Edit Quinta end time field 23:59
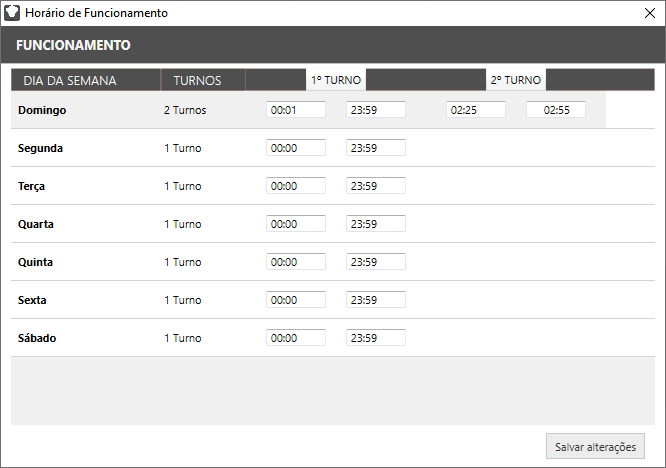 click(x=375, y=262)
